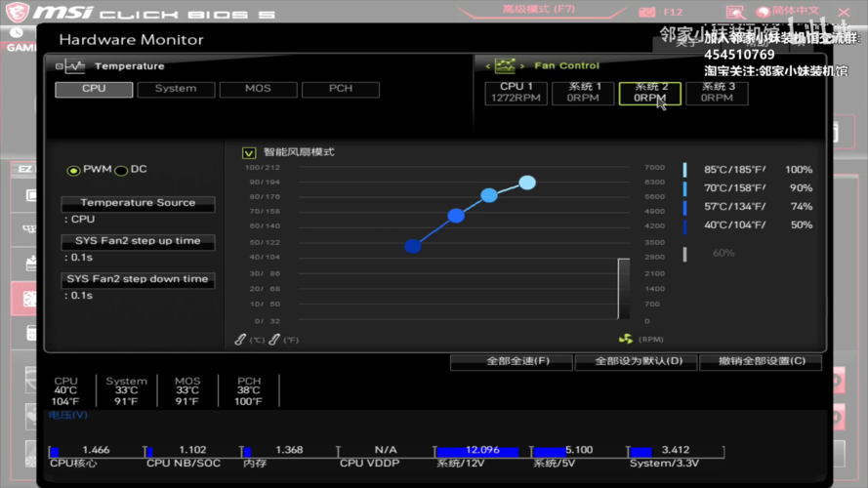Click the 85°C fan curve point

pos(527,183)
